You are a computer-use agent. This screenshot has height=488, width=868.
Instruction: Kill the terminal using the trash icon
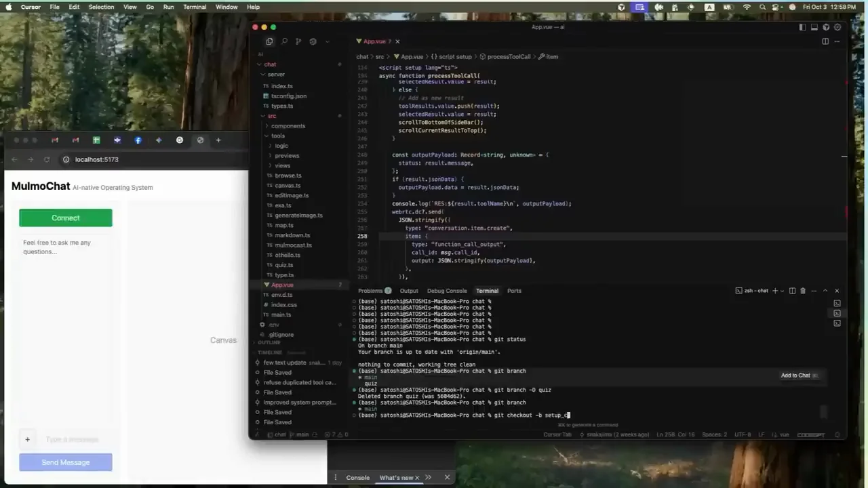(803, 291)
